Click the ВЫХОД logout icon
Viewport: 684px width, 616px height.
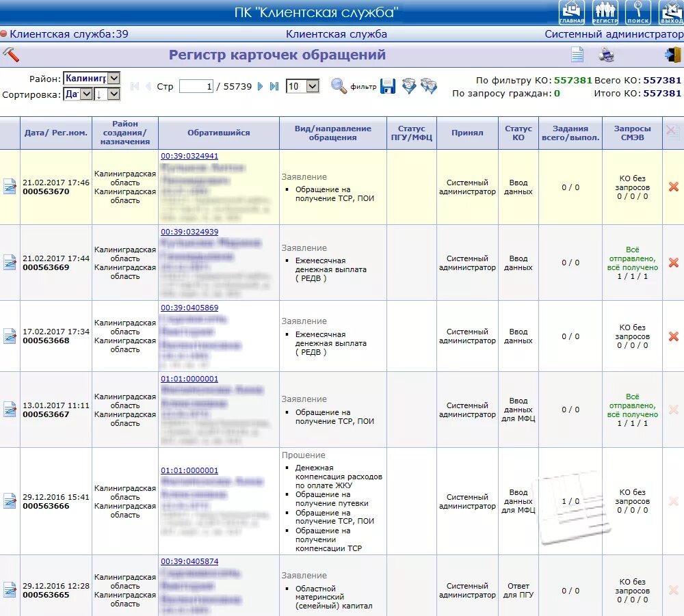coord(672,12)
